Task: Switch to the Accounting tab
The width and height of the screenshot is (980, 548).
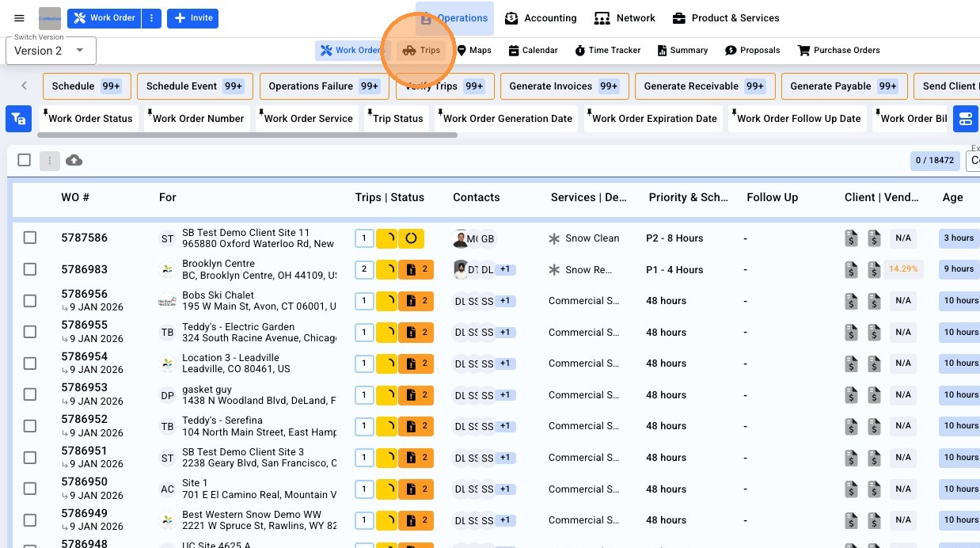Action: tap(541, 18)
